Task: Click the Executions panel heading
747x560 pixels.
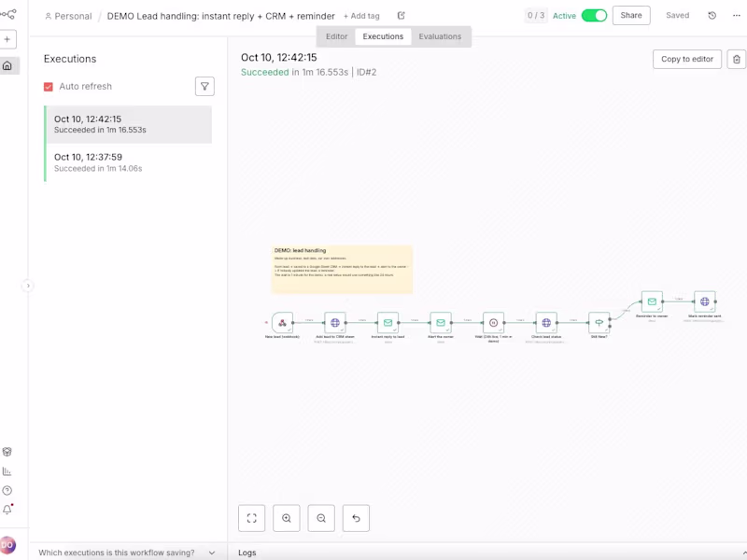Action: click(70, 59)
